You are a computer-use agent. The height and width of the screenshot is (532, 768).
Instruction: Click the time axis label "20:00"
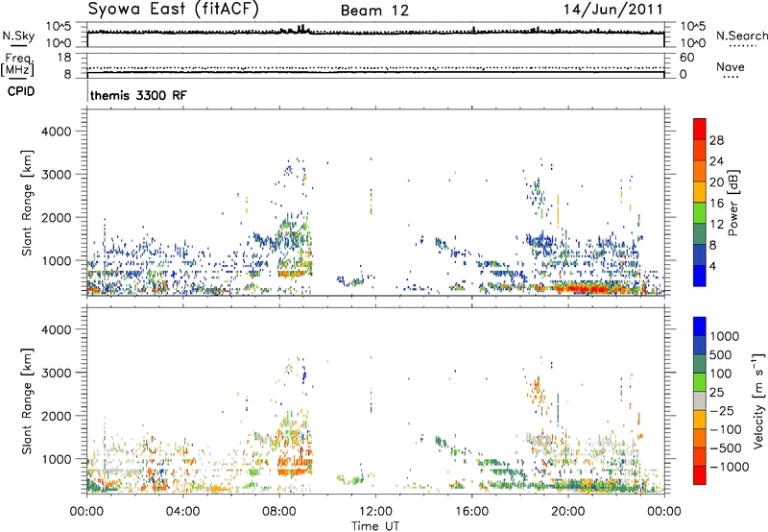click(567, 512)
